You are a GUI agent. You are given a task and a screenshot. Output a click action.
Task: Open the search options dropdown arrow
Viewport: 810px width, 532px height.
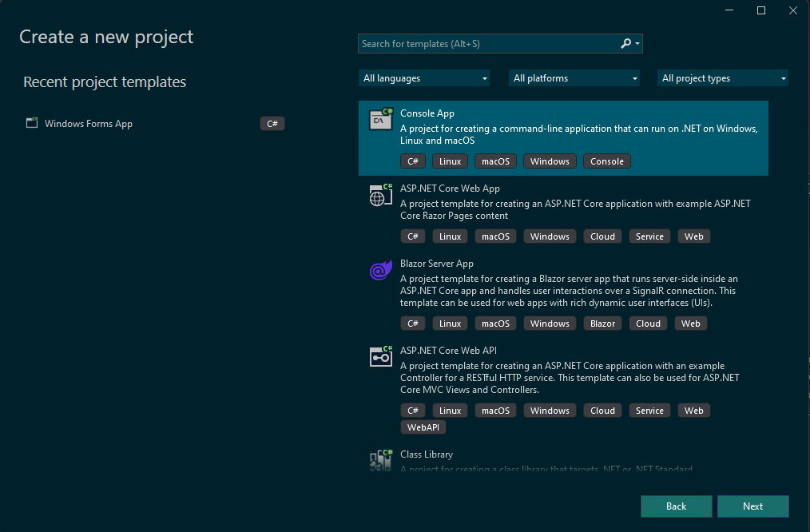coord(637,43)
